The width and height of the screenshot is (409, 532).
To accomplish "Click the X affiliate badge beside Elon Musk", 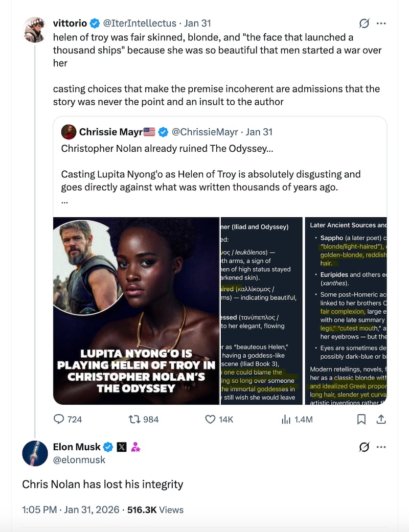I will pyautogui.click(x=121, y=447).
